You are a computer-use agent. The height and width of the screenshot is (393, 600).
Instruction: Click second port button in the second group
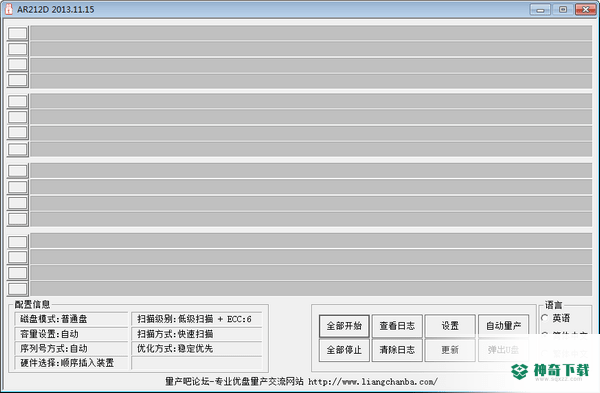[18, 117]
